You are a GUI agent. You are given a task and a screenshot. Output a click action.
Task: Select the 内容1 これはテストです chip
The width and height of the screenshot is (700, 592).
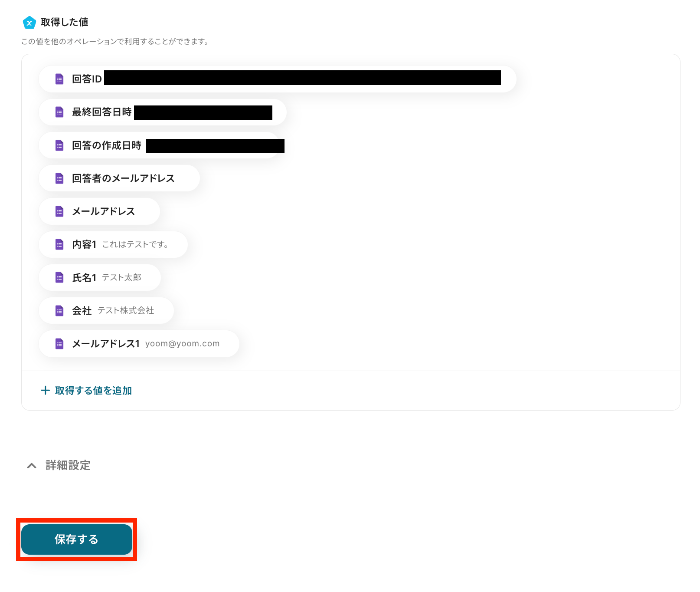point(113,244)
